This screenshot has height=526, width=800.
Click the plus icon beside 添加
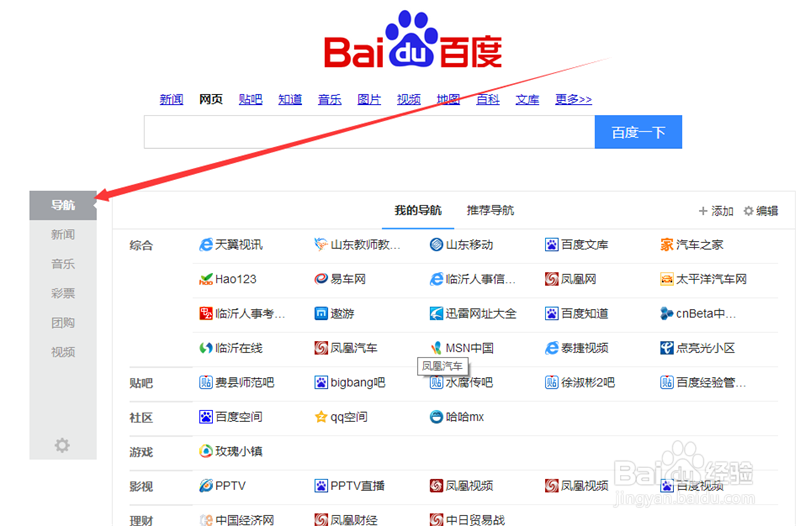(x=703, y=211)
